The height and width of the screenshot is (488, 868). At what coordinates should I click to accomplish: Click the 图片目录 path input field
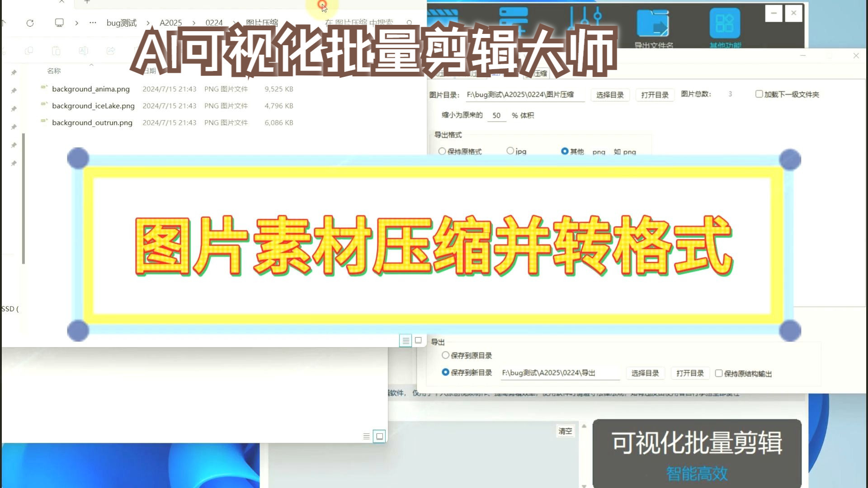tap(525, 94)
